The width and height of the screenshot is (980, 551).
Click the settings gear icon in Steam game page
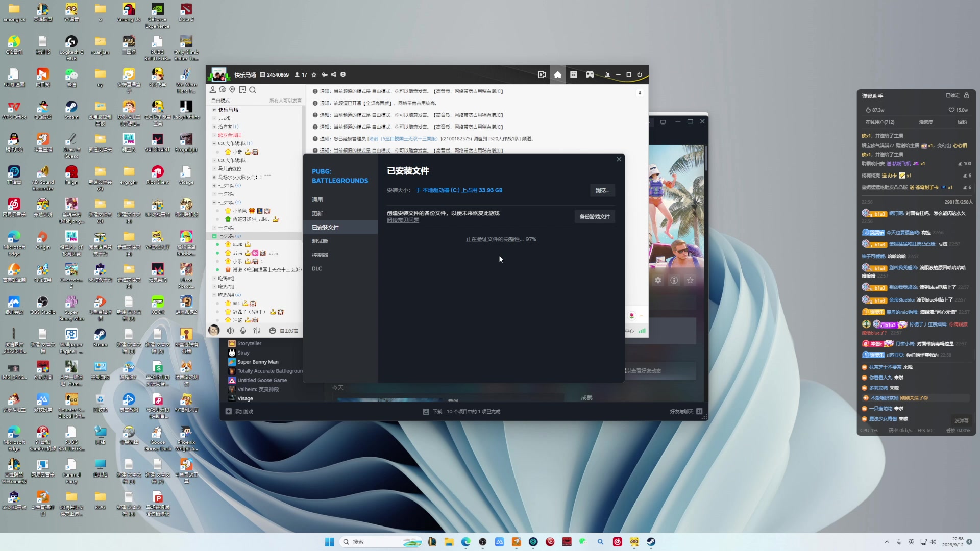coord(658,280)
